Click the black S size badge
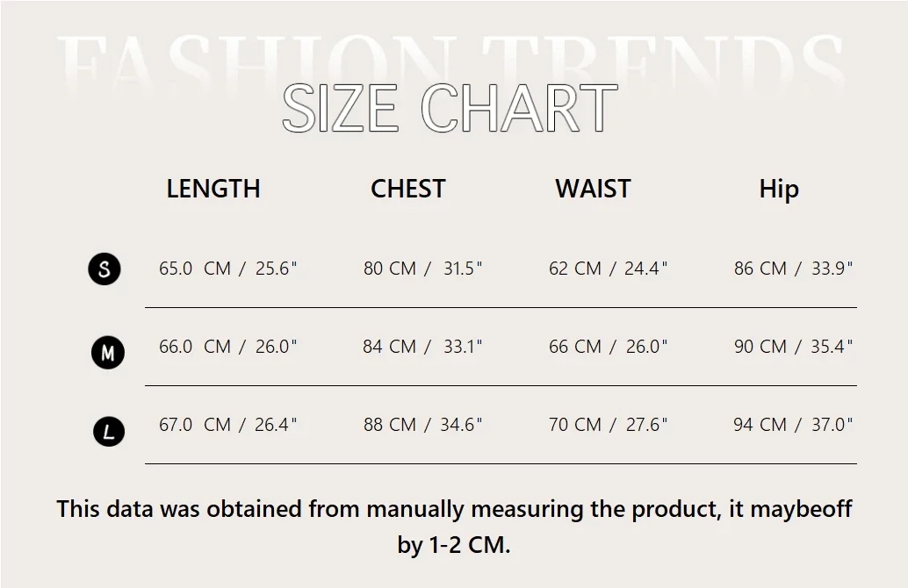 (x=104, y=269)
